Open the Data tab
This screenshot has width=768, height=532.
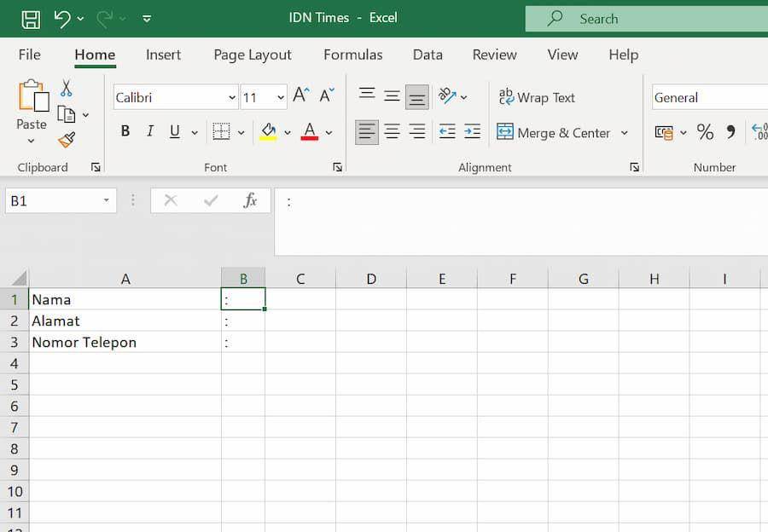coord(428,55)
